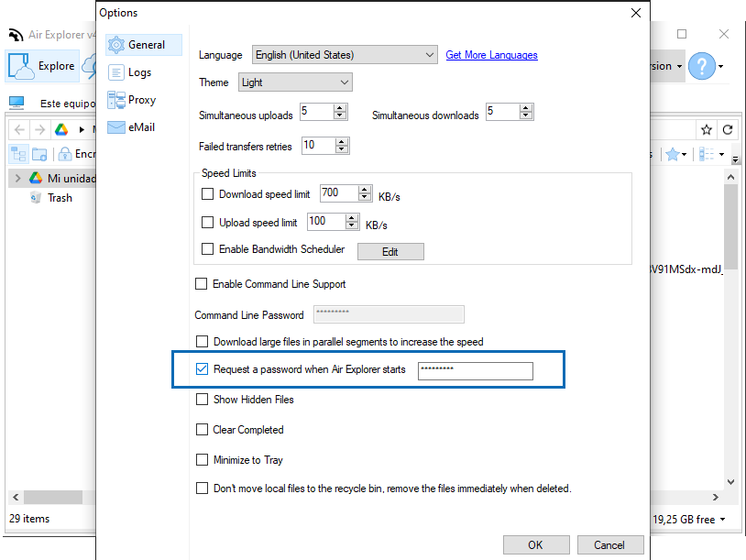
Task: Enable Minimize to Tray checkbox
Action: 203,459
